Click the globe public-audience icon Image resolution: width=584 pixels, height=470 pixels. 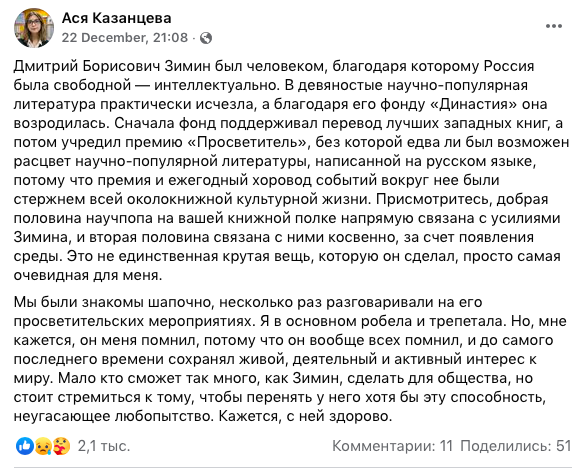point(206,38)
